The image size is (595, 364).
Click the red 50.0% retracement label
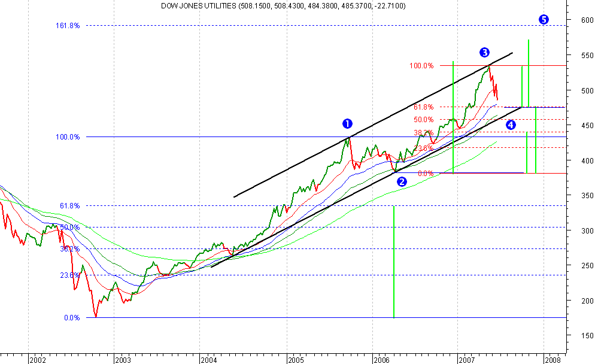(x=423, y=120)
